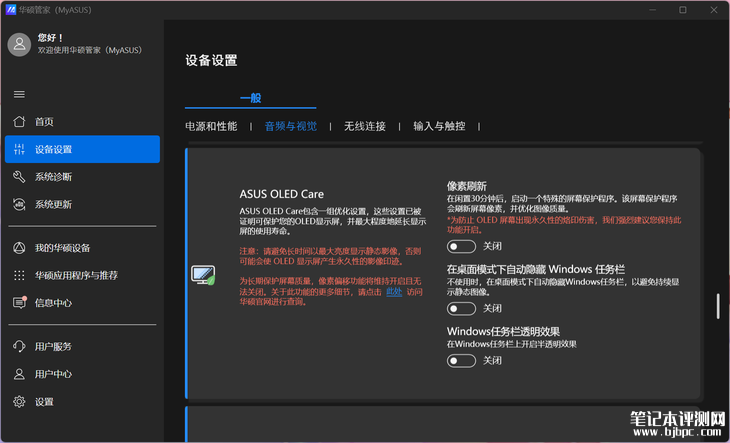Click the ASUS logo icon next to 我的华硕设备
The width and height of the screenshot is (730, 443).
(19, 248)
